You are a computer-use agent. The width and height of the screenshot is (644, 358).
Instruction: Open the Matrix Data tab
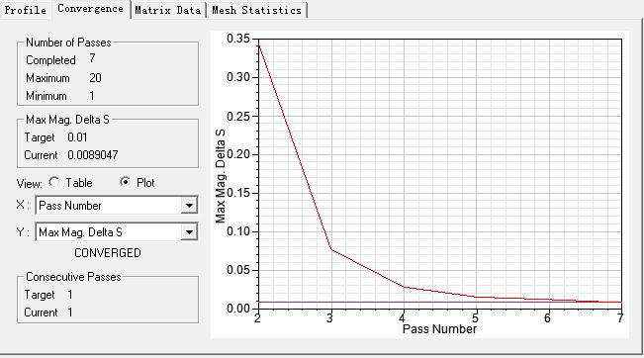pos(168,10)
